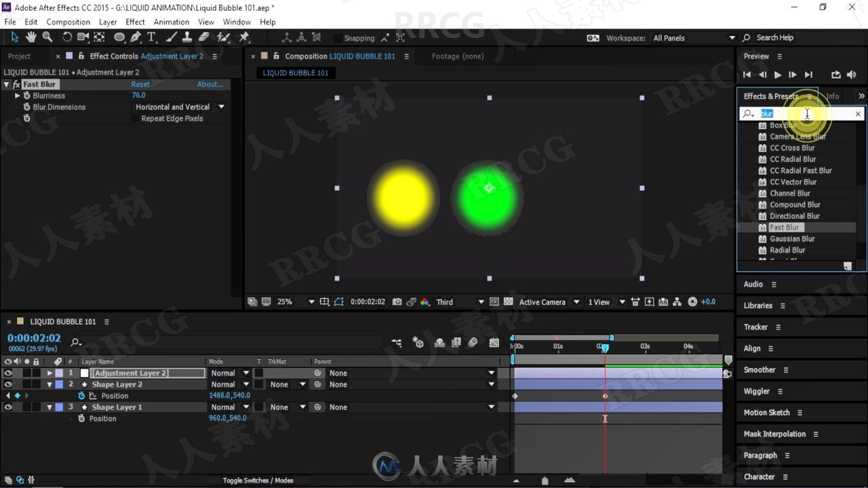The image size is (868, 488).
Task: Open the Animation menu
Action: pyautogui.click(x=172, y=22)
